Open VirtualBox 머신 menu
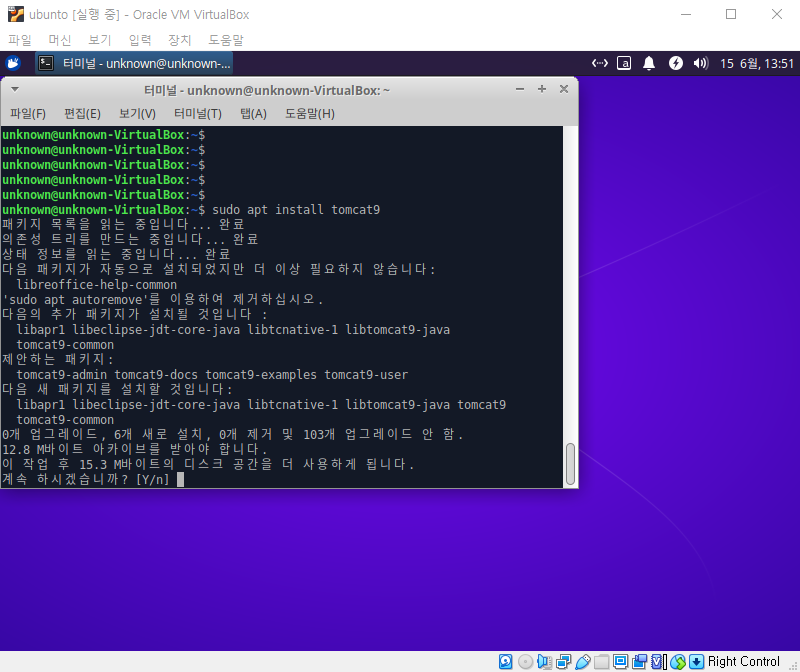Viewport: 800px width, 672px height. tap(60, 40)
